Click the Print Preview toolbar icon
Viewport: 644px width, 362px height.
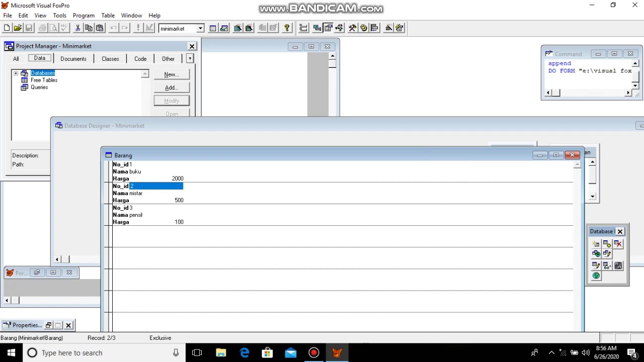[53, 28]
